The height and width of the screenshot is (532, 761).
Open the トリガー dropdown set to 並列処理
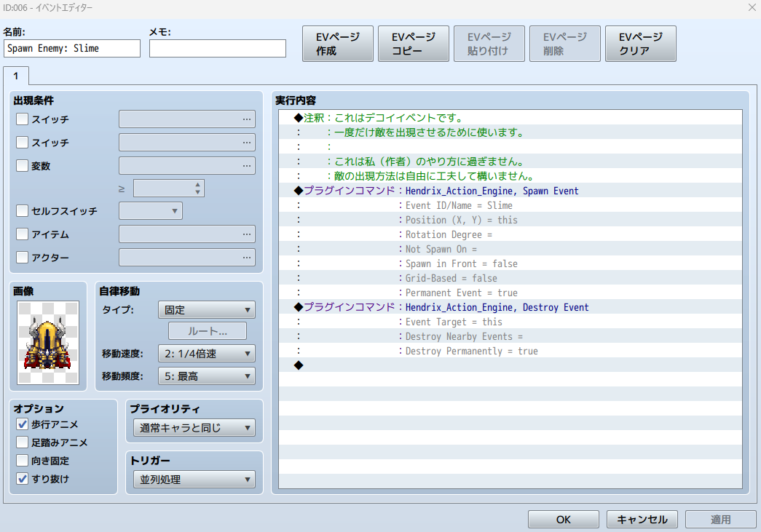click(194, 480)
